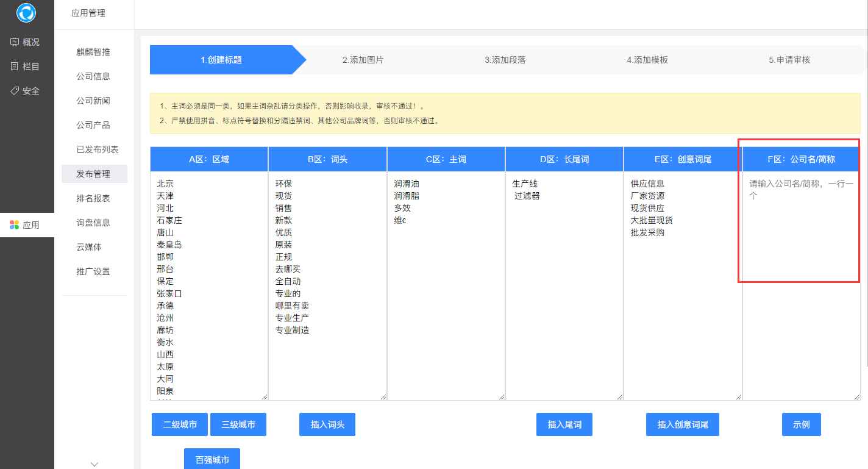Open 排名报表 menu item
The width and height of the screenshot is (868, 469).
pyautogui.click(x=93, y=198)
